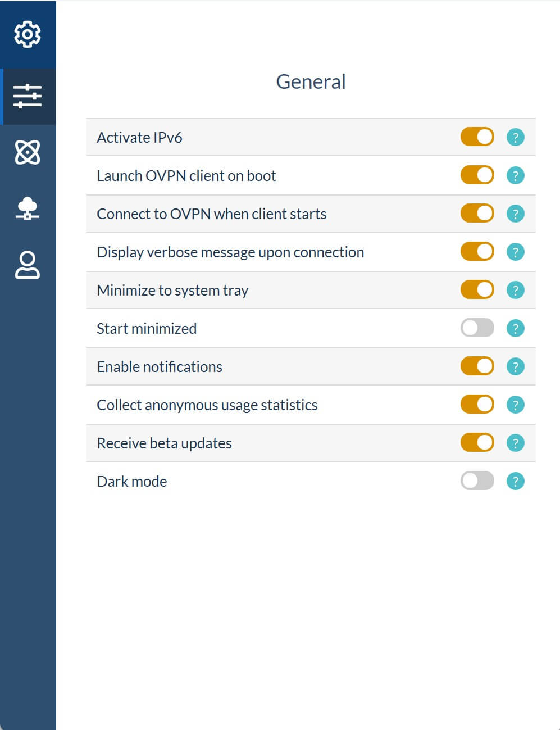Click the Launch OVPN client on boot label
560x730 pixels.
(186, 176)
